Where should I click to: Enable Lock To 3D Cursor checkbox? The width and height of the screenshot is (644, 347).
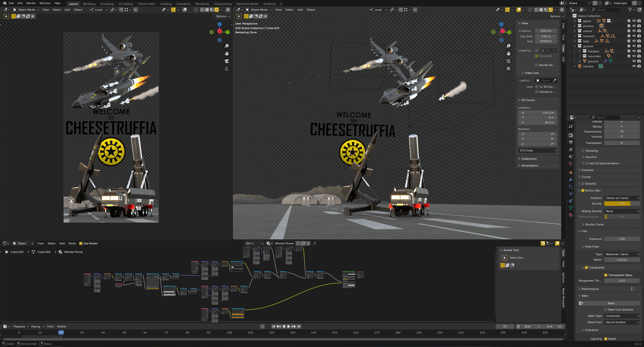536,87
